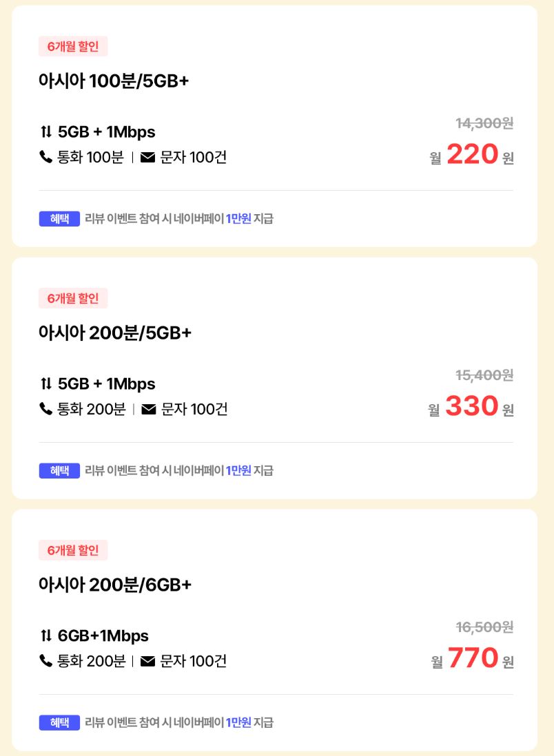Open the 아시아 200분/6GB+ plan title
Viewport: 554px width, 756px height.
pyautogui.click(x=115, y=585)
